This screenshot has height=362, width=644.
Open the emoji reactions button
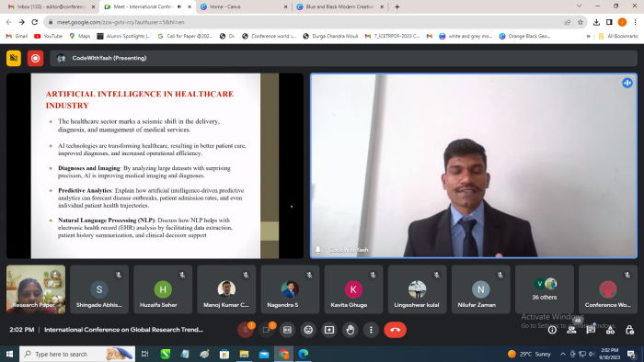pos(308,330)
